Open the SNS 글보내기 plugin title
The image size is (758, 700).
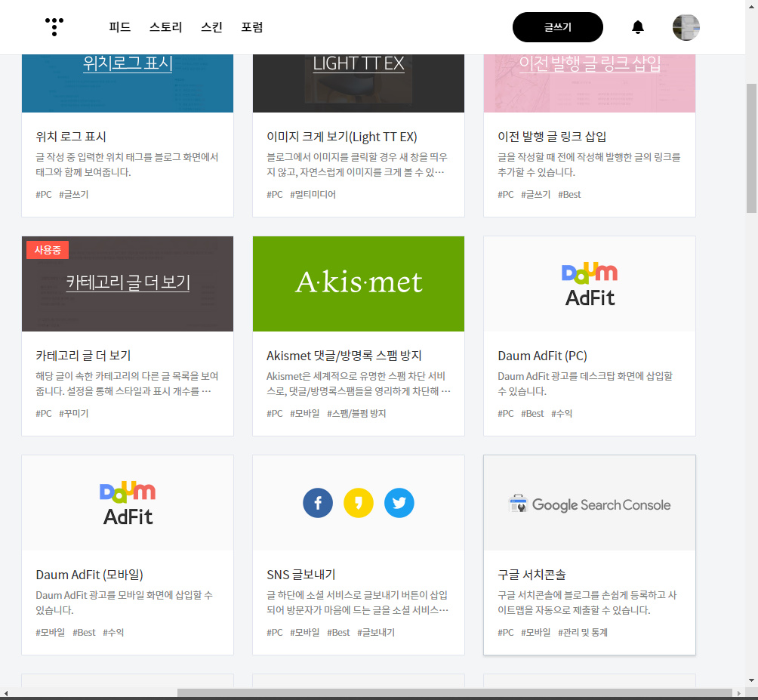pos(301,575)
